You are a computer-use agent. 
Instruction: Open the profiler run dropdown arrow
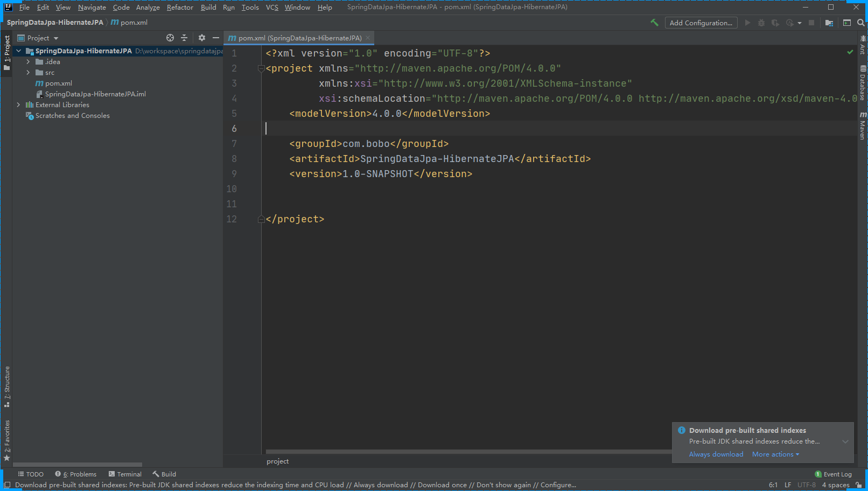(800, 23)
